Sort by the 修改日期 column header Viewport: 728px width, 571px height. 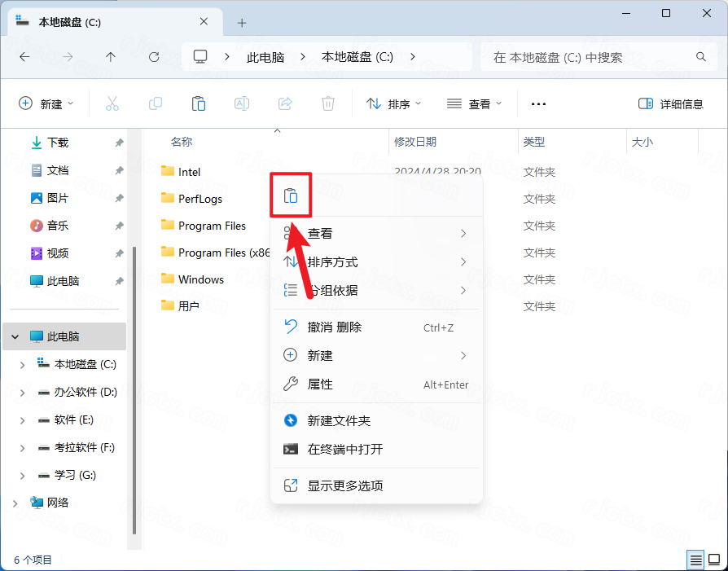pyautogui.click(x=415, y=142)
